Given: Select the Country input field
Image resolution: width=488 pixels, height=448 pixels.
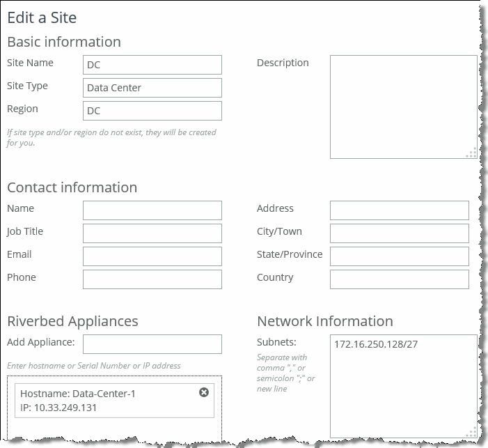Looking at the screenshot, I should (x=399, y=279).
